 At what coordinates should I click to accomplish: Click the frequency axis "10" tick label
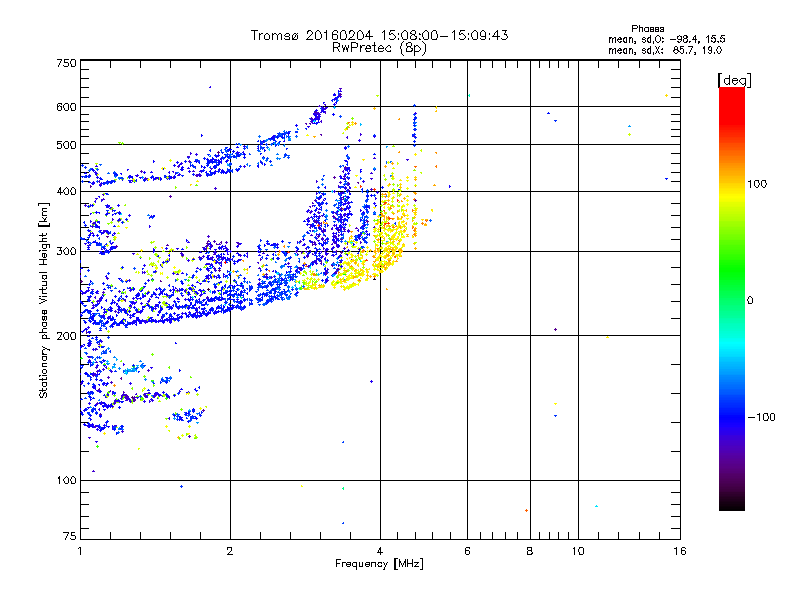tap(578, 551)
